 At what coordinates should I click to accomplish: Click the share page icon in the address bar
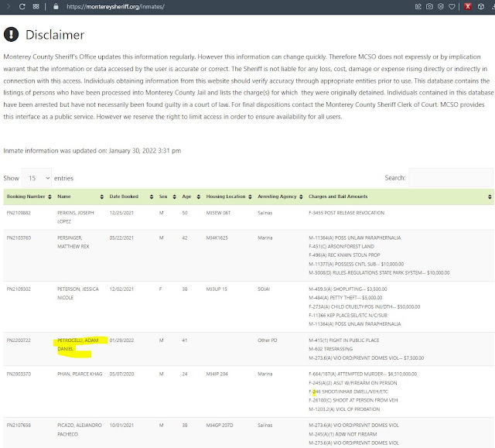pos(418,6)
